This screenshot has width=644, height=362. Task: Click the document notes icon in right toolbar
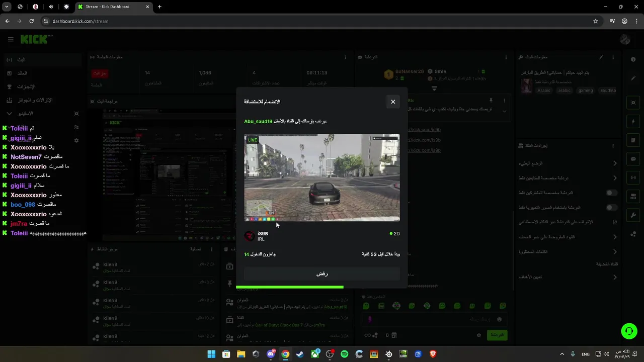pyautogui.click(x=633, y=140)
